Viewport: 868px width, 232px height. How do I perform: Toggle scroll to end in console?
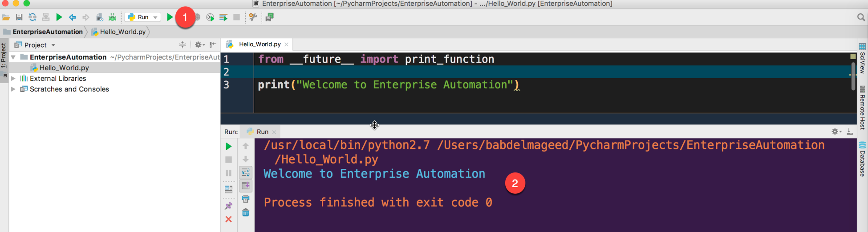[245, 185]
